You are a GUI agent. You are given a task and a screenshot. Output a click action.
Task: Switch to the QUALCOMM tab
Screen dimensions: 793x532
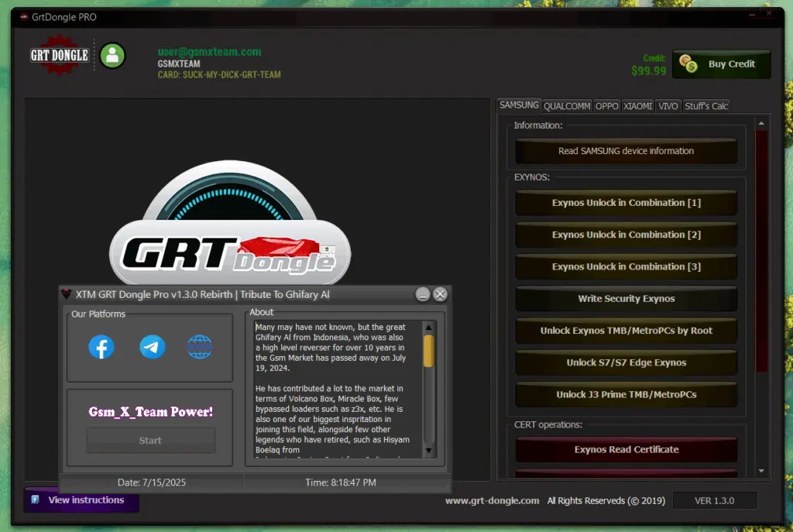coord(567,106)
